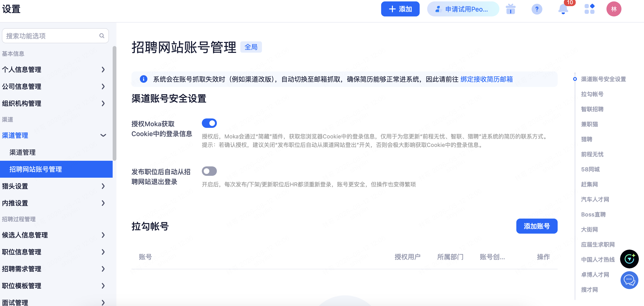644x306 pixels.
Task: Jump to 智联招聘 anchor
Action: point(592,109)
